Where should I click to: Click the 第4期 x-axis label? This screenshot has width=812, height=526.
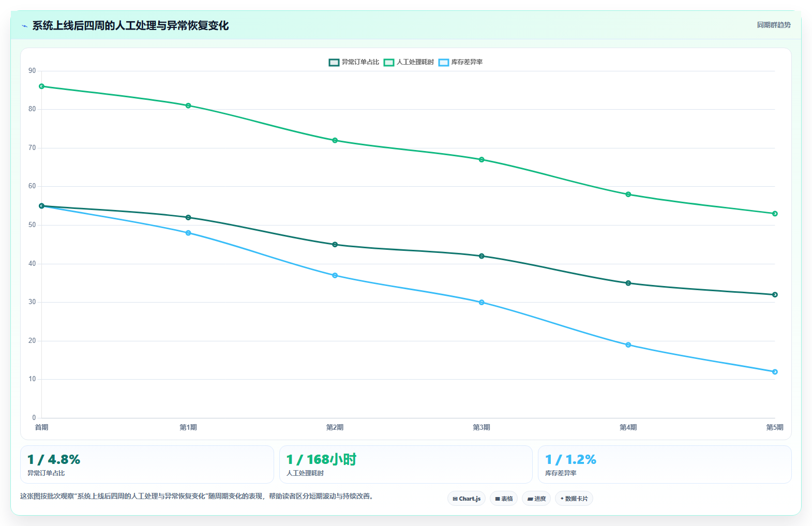[628, 427]
